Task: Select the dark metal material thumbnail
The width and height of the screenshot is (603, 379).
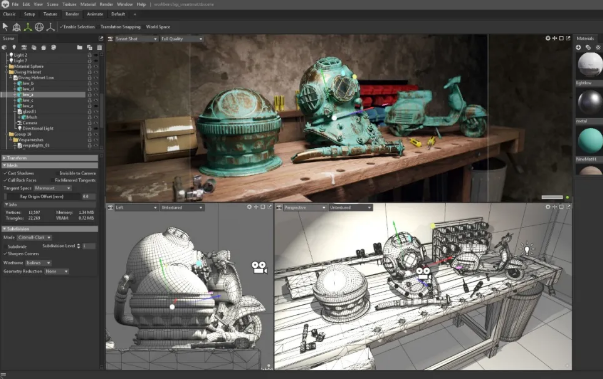Action: (590, 102)
